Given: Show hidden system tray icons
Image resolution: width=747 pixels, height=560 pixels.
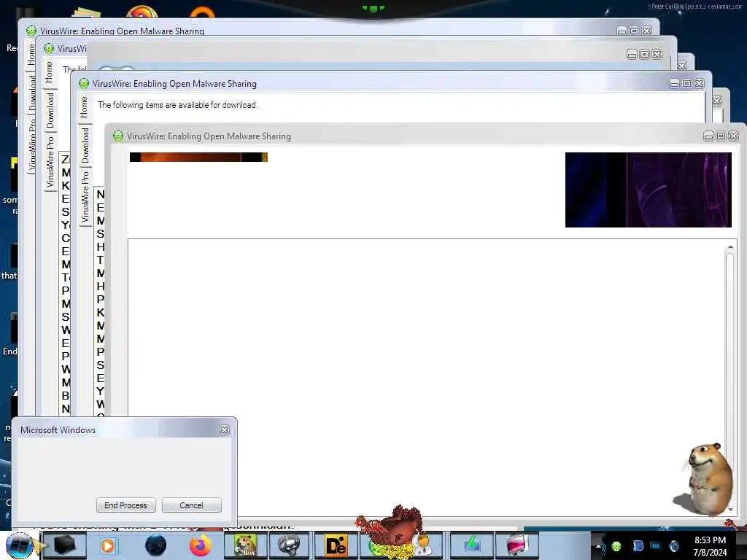Looking at the screenshot, I should pos(598,546).
